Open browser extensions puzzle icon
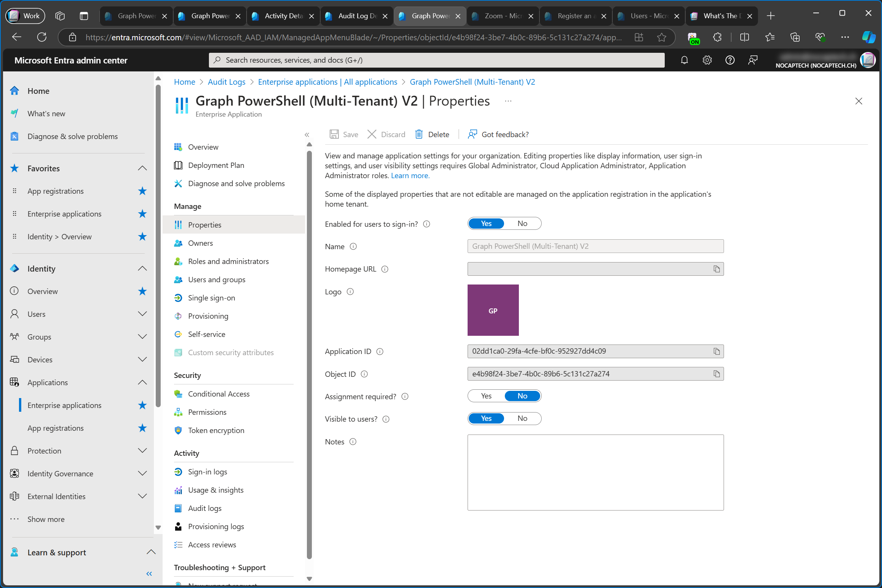 coord(717,37)
